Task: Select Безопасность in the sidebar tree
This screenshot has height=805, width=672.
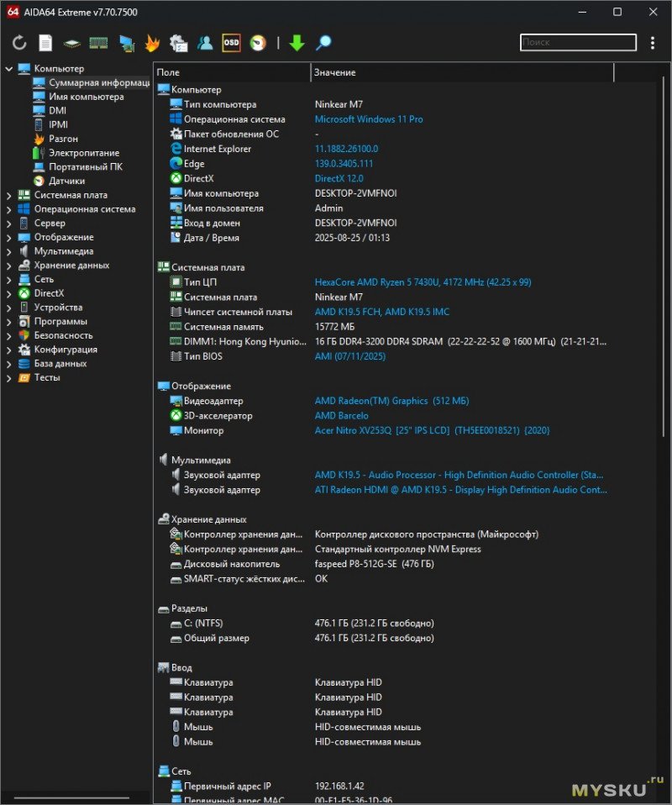Action: 63,335
